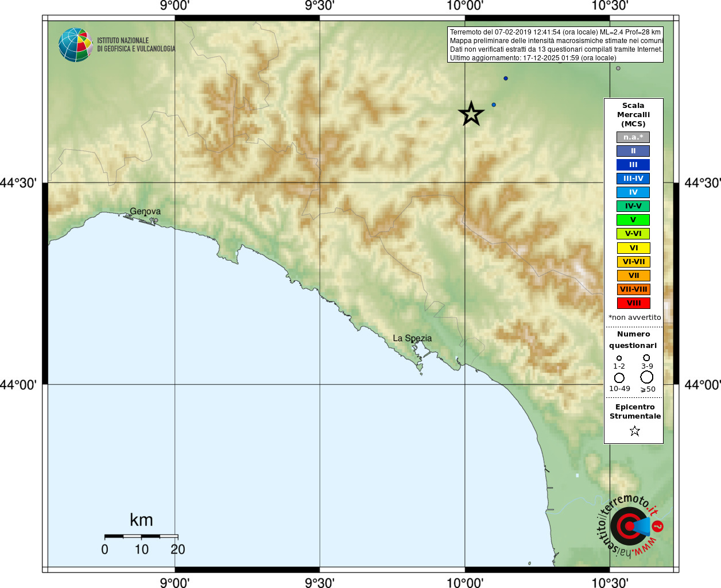Click the 'Dati non verificati' info line
This screenshot has width=721, height=588.
(556, 49)
